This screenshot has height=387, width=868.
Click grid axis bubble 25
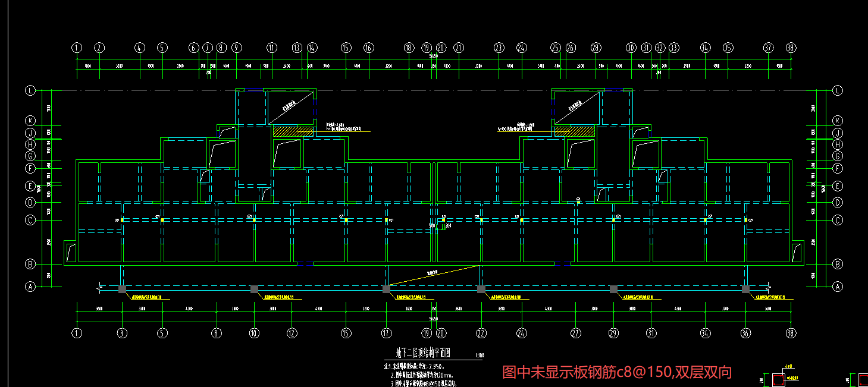(556, 48)
